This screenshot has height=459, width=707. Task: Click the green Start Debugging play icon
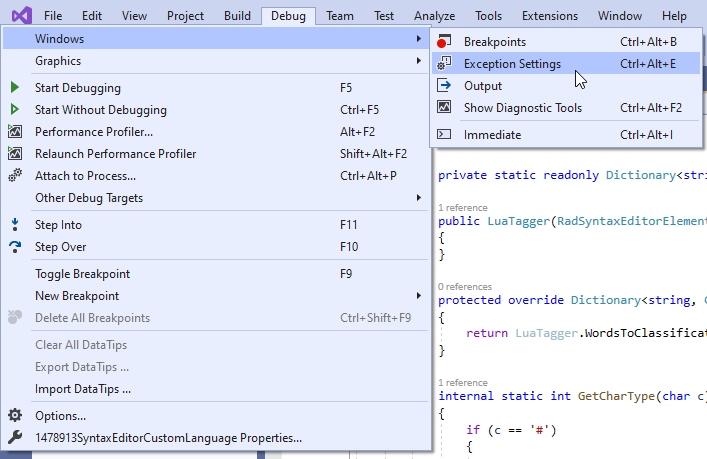15,88
